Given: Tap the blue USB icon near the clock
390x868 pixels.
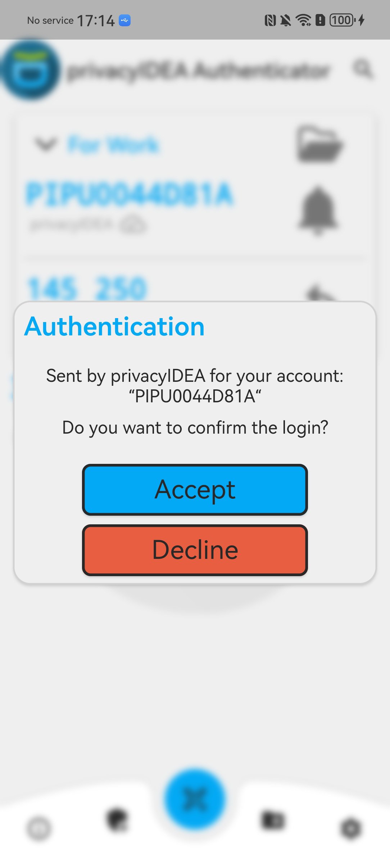Looking at the screenshot, I should [124, 21].
